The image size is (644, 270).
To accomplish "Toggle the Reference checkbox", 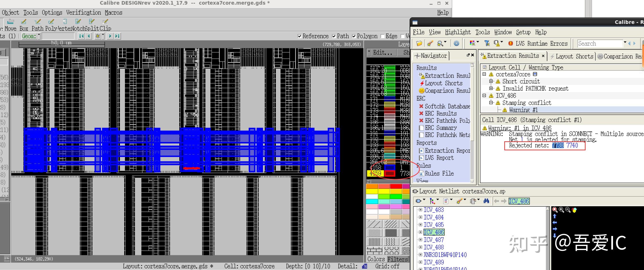I will [x=299, y=36].
